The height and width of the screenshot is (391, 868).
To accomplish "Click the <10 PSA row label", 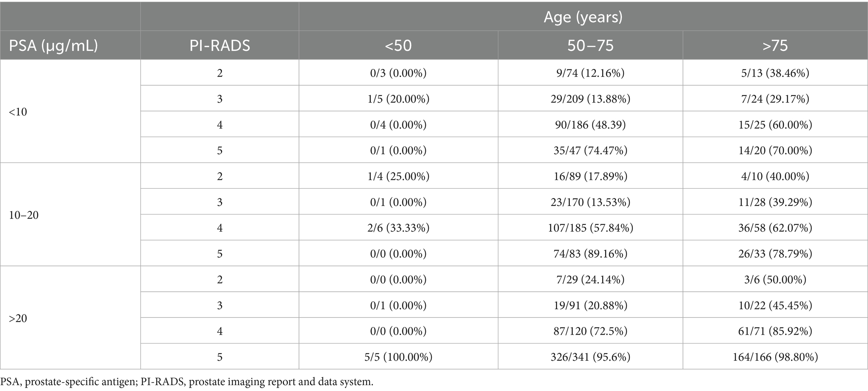I will (x=18, y=112).
